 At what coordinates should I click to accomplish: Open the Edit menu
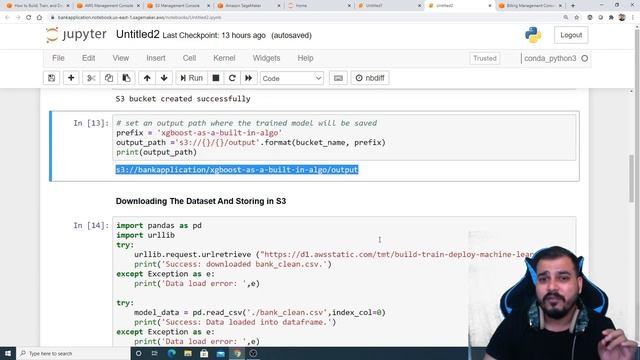[x=88, y=58]
